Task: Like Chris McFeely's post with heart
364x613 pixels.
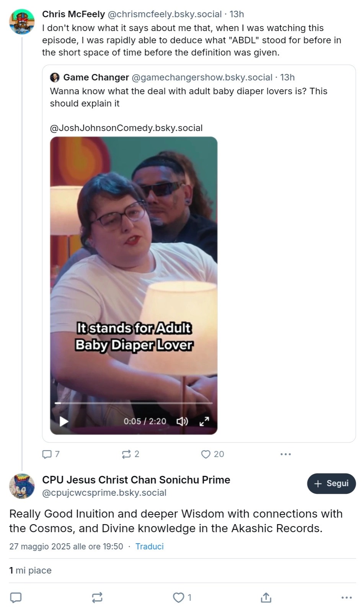Action: [212, 454]
